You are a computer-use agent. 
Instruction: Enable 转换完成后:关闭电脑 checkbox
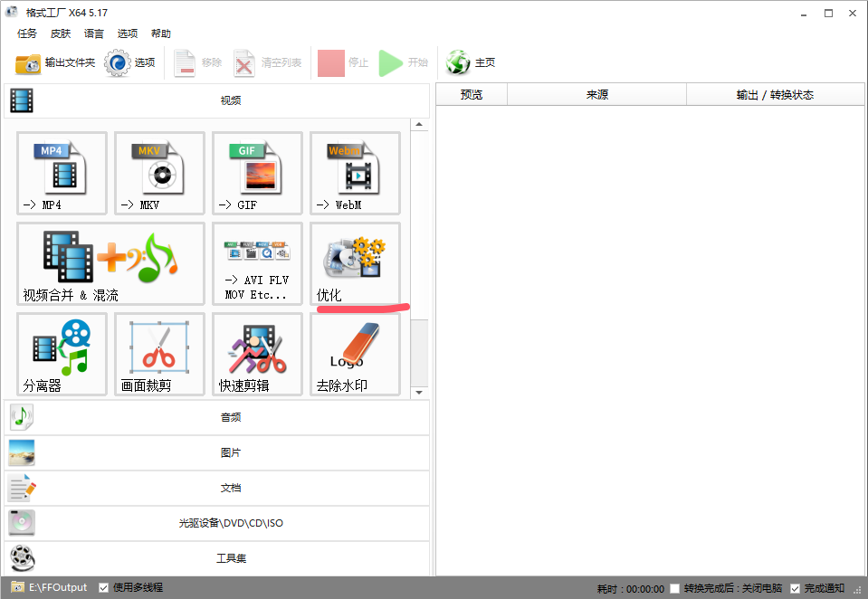[x=674, y=589]
